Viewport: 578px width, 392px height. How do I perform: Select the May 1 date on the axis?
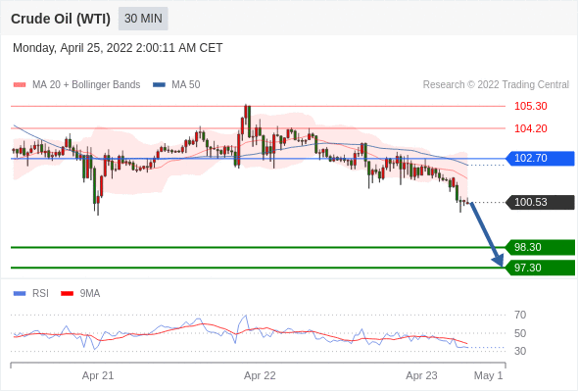pyautogui.click(x=488, y=375)
